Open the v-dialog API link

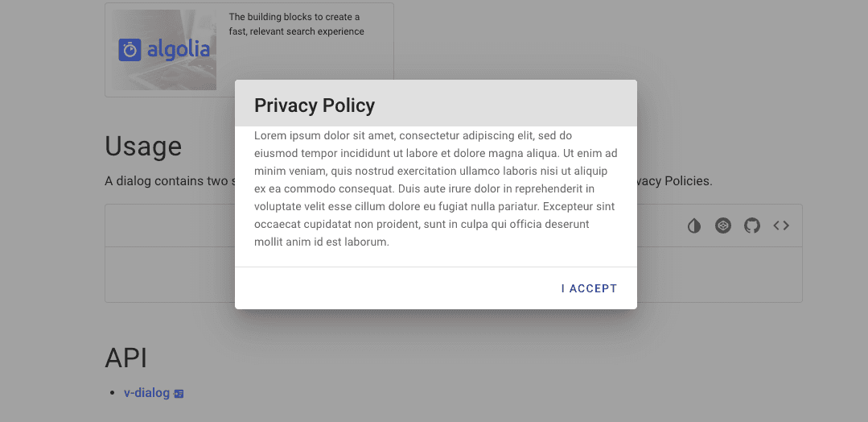point(146,393)
